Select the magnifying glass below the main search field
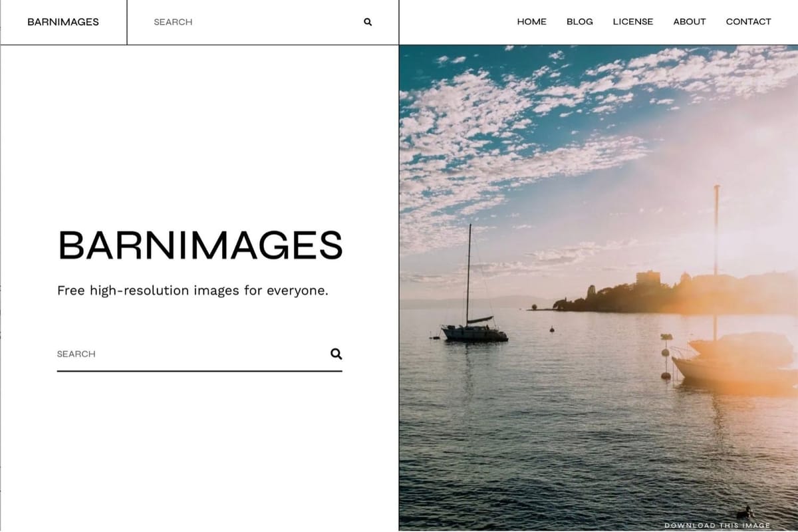The image size is (798, 532). pyautogui.click(x=336, y=354)
